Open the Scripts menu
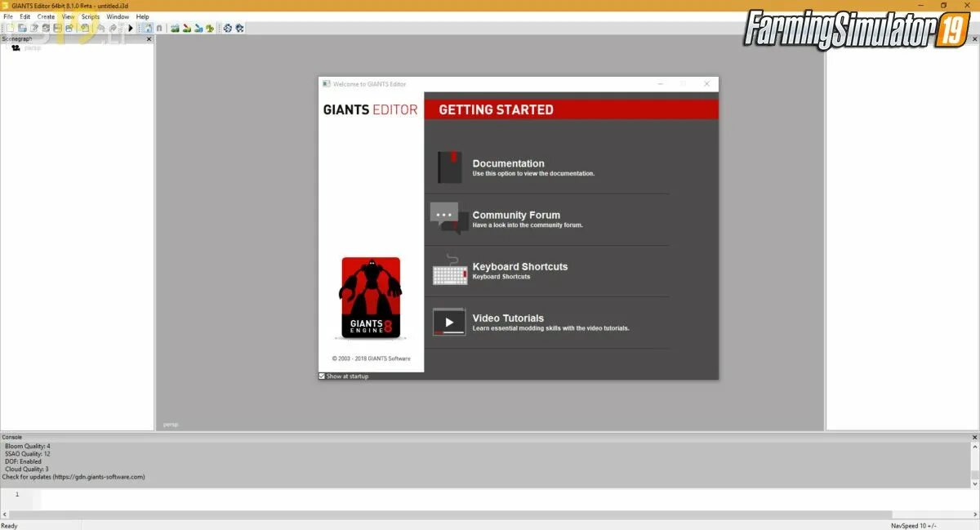 [x=91, y=16]
